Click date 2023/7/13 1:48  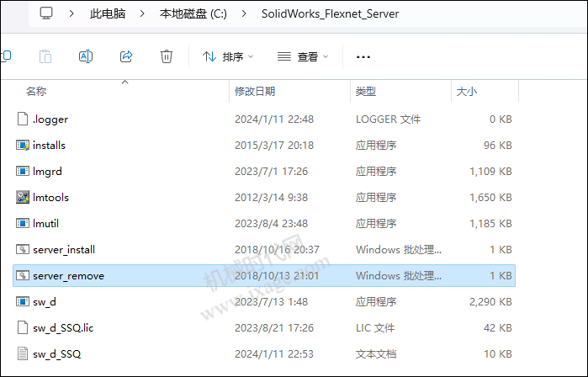click(271, 301)
